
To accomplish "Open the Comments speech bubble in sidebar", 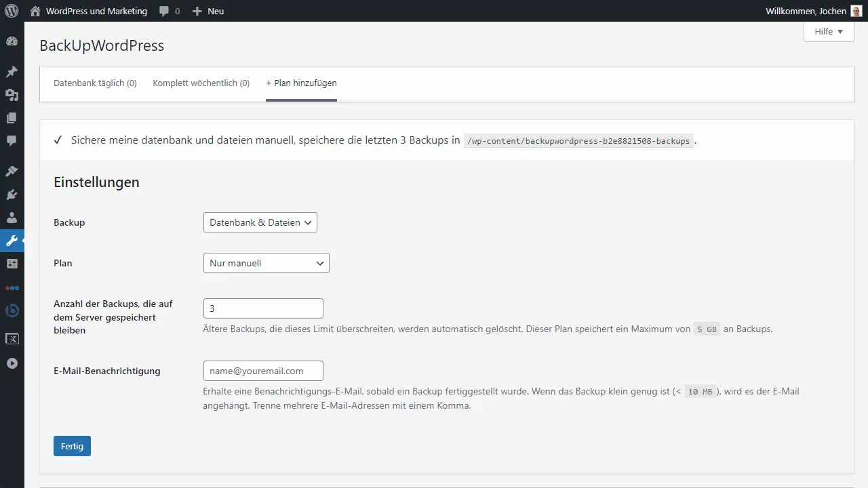I will coord(12,141).
